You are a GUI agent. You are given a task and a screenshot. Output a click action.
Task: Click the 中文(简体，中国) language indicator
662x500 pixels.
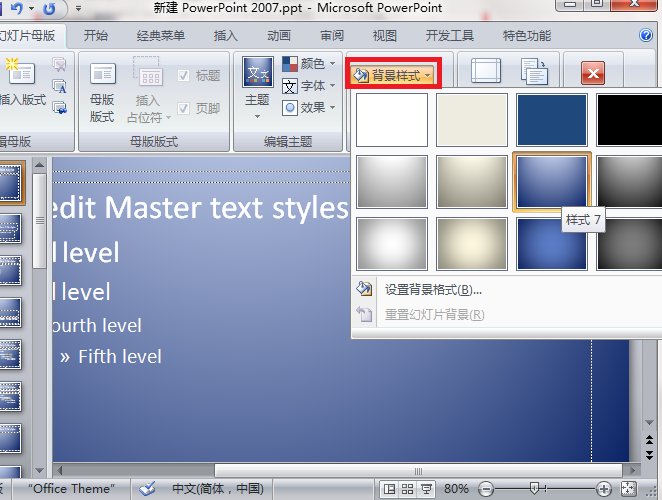(x=218, y=489)
